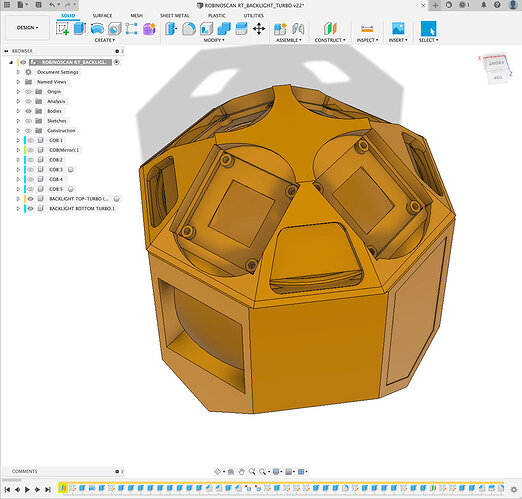Show the COB:2 component
The height and width of the screenshot is (499, 522).
(x=30, y=160)
